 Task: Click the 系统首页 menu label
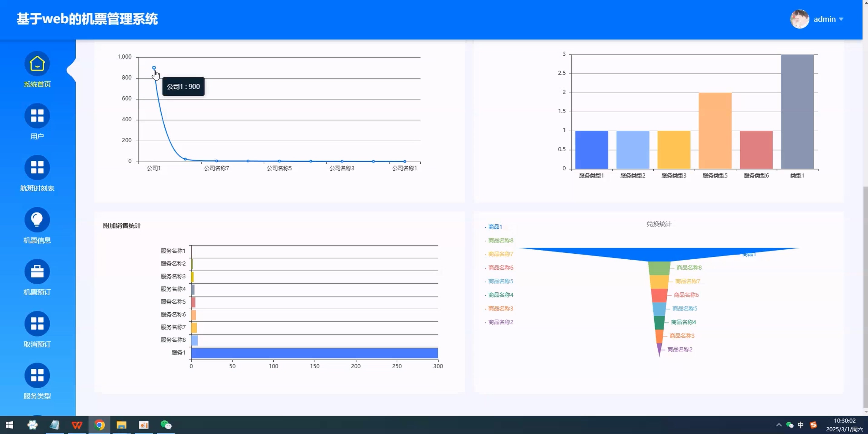tap(37, 84)
